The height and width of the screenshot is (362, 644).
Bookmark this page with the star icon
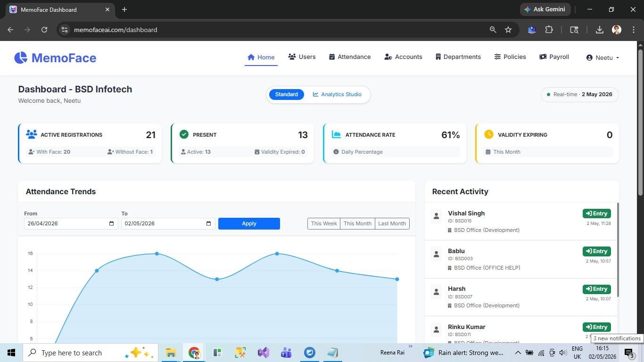508,30
